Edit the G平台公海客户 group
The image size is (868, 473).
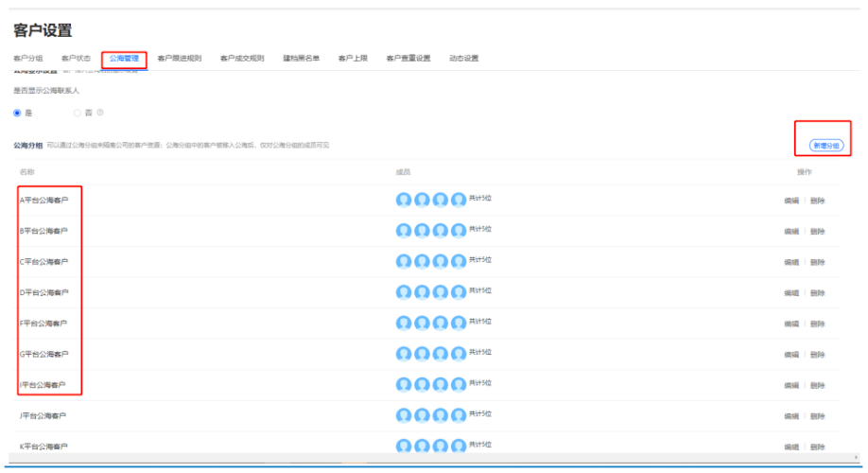tap(791, 355)
